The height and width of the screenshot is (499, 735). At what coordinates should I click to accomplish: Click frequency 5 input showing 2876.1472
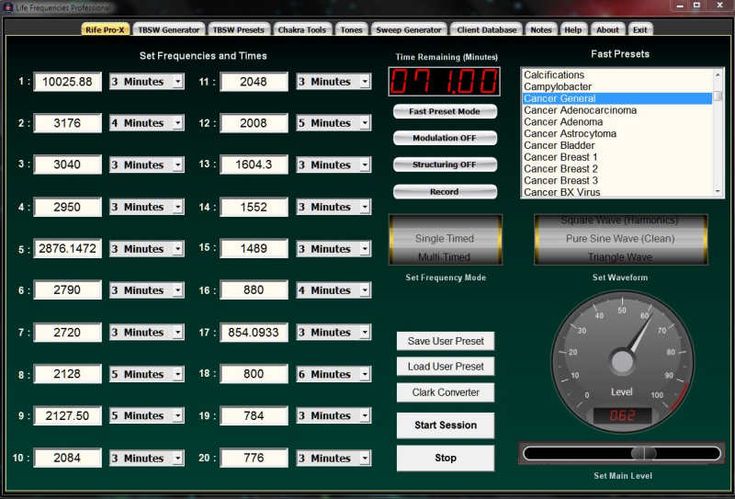[x=68, y=248]
